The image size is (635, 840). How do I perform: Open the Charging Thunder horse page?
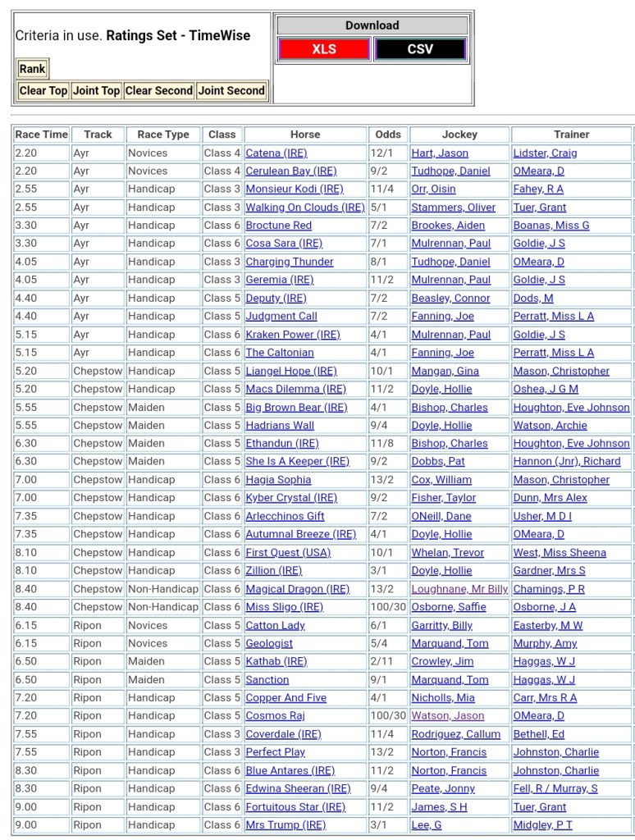289,262
